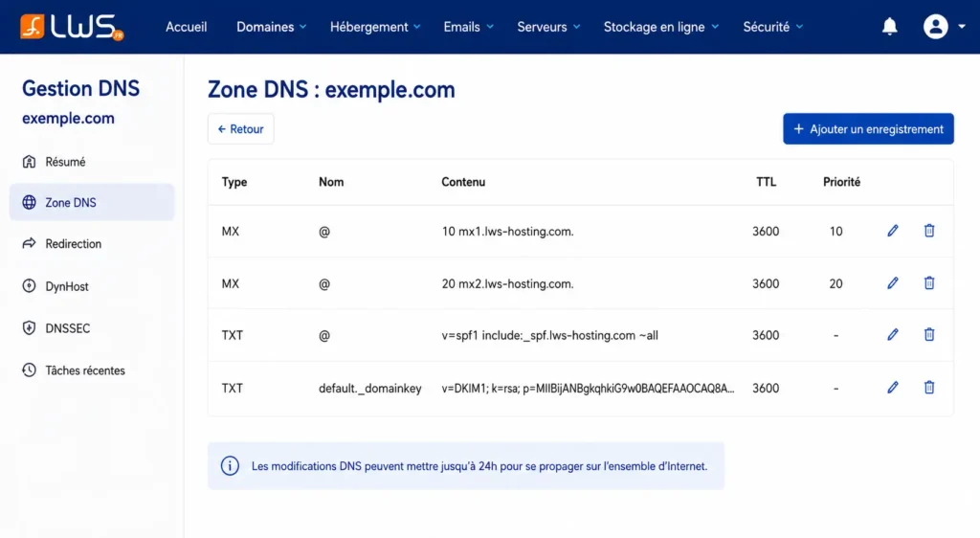Click the Priorité column header
980x538 pixels.
click(x=841, y=182)
